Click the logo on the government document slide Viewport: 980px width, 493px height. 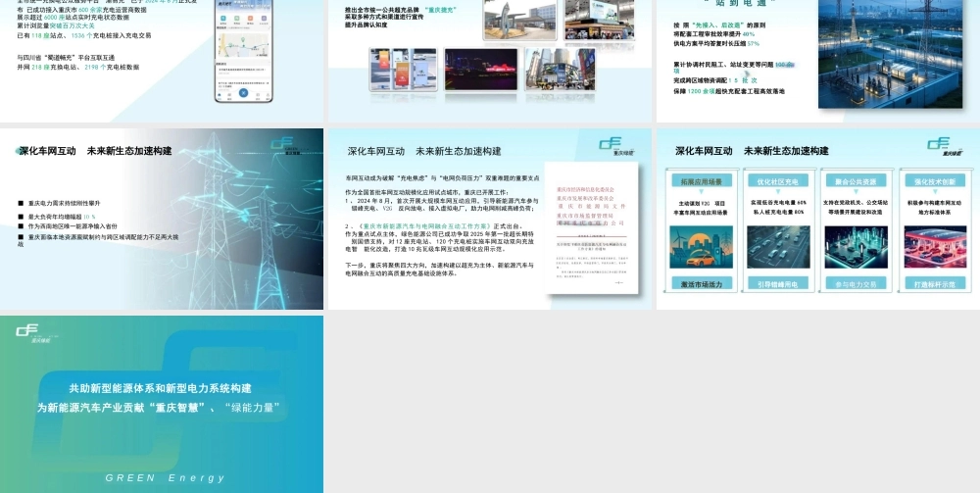(616, 146)
